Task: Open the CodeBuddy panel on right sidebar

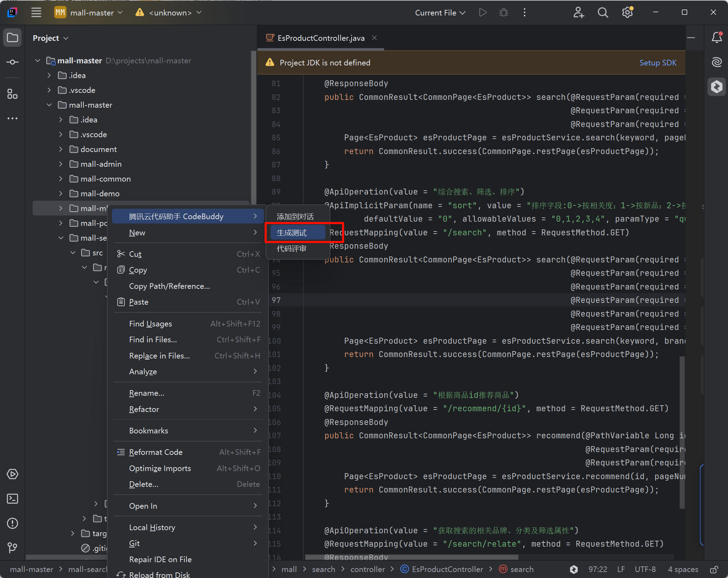Action: [x=716, y=87]
